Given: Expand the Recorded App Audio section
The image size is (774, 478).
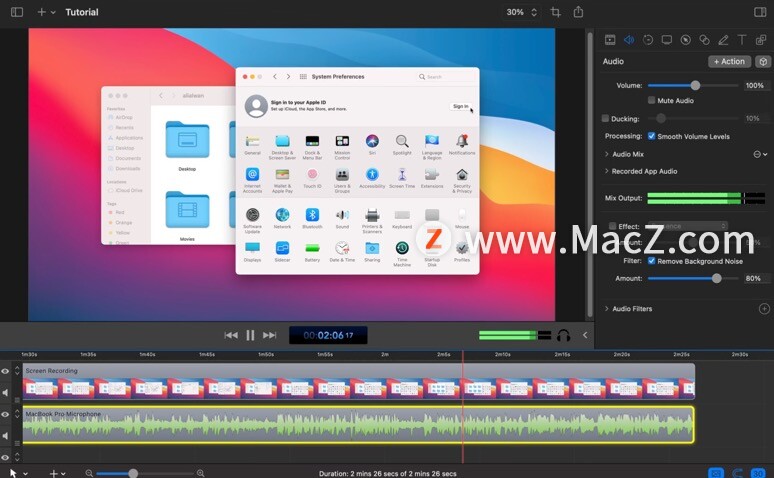Looking at the screenshot, I should [607, 171].
